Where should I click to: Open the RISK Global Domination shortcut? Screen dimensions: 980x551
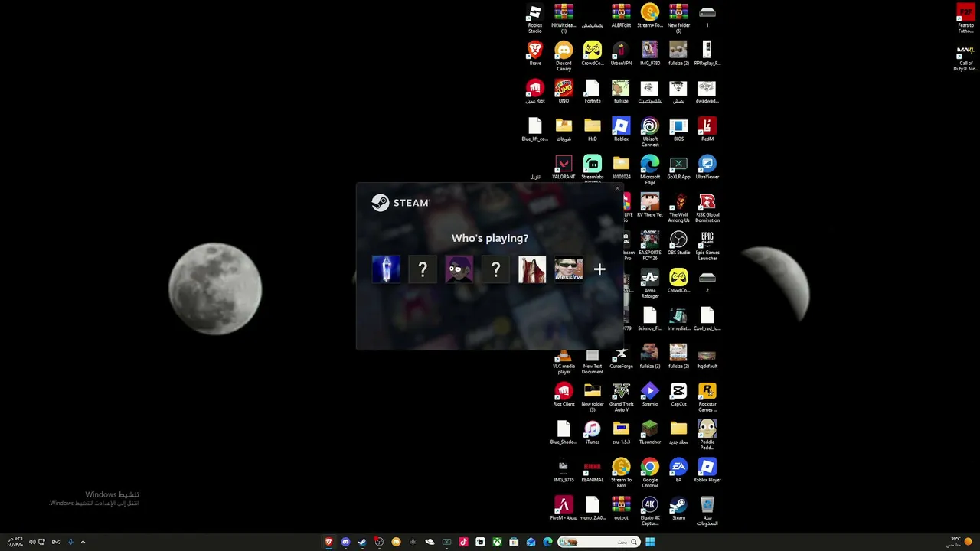[x=707, y=207]
